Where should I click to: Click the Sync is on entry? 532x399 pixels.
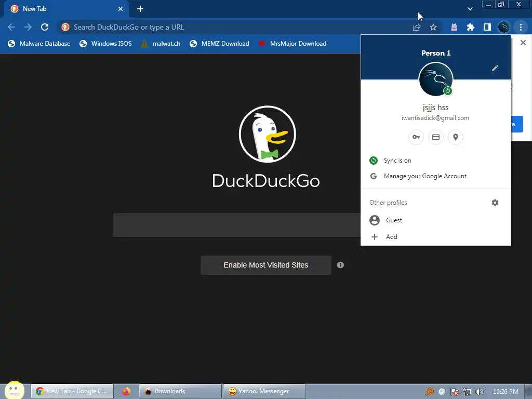tap(436, 161)
